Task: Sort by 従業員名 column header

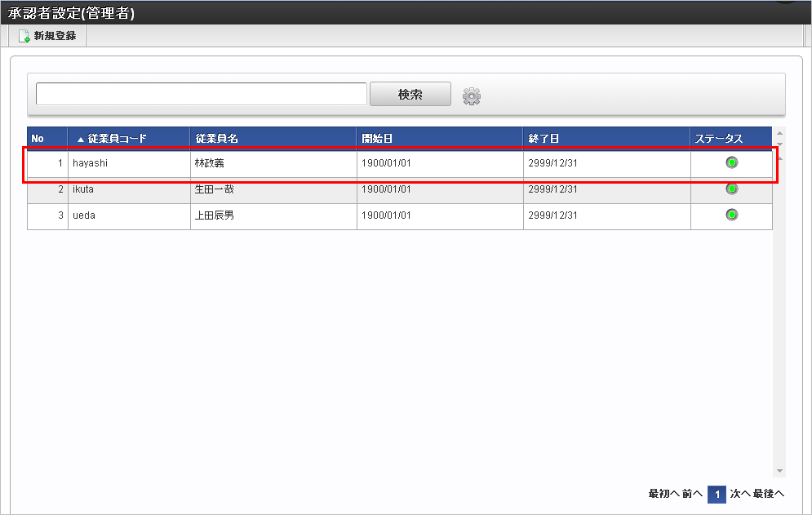Action: (273, 138)
